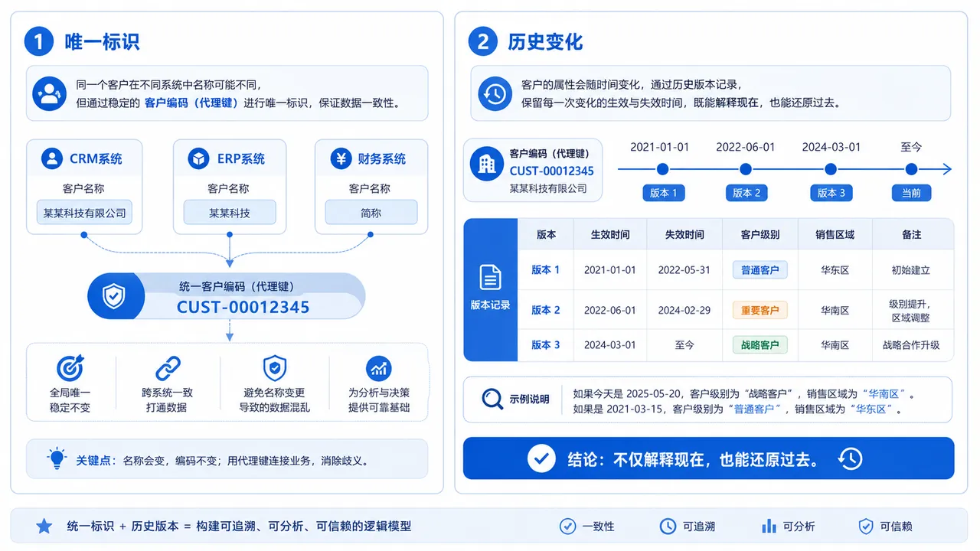
Task: Click the 版本 1 badge on the timeline
Action: click(x=663, y=193)
